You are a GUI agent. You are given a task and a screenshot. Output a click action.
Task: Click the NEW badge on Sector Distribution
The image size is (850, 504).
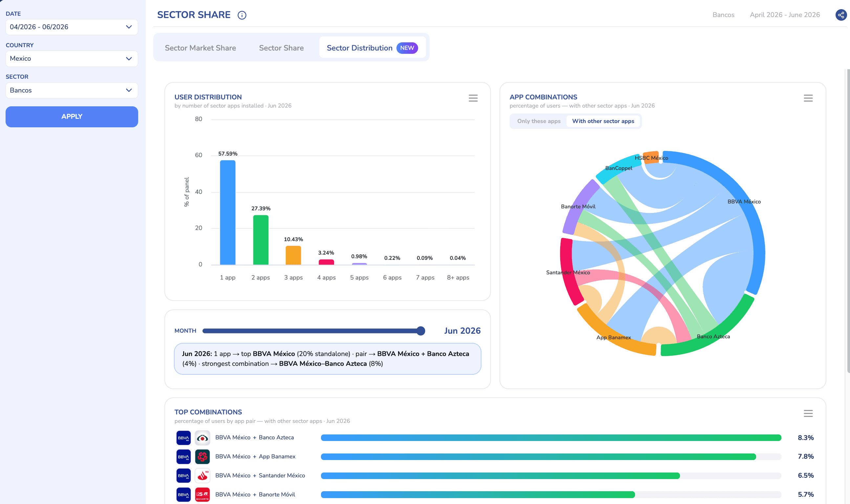tap(407, 48)
